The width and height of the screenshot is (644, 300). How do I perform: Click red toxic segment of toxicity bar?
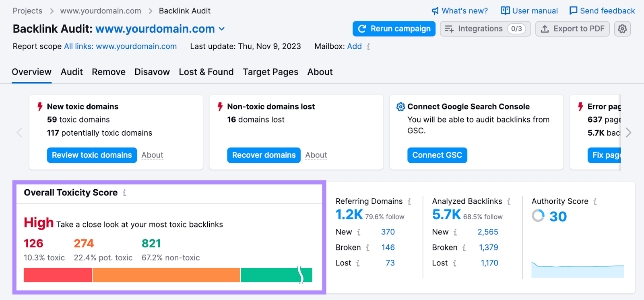click(58, 275)
